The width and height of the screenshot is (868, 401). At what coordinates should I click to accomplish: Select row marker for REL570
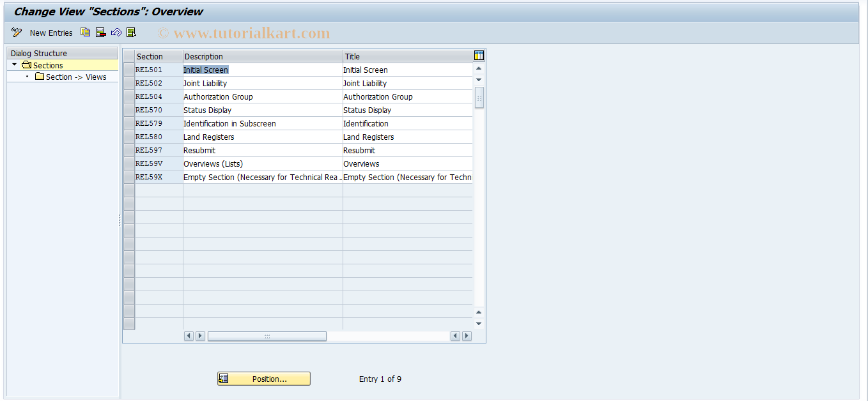point(129,110)
